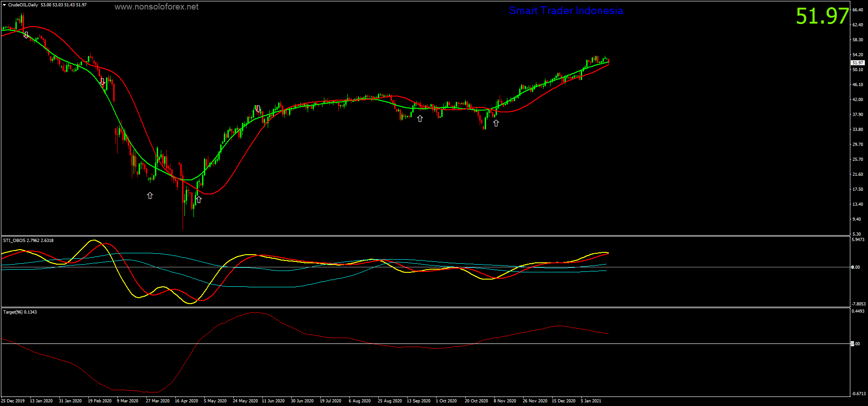
Task: Click the current price tag 51.97 on price axis
Action: coord(858,63)
